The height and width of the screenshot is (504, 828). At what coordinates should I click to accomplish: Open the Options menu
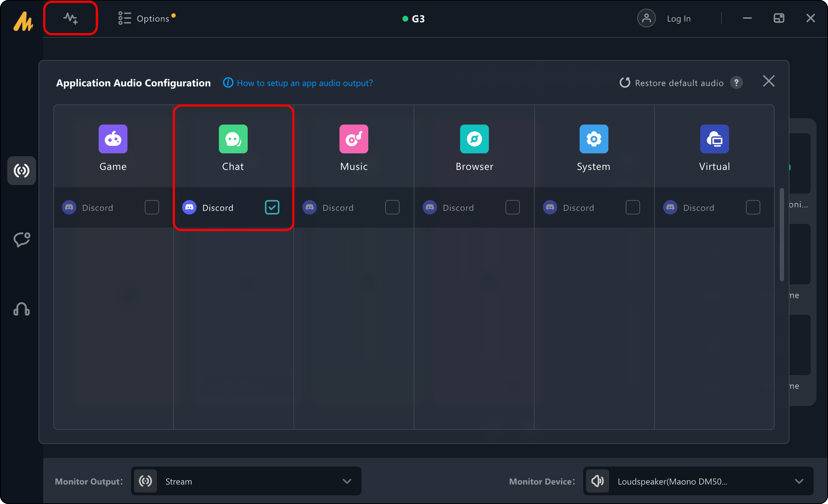[147, 18]
